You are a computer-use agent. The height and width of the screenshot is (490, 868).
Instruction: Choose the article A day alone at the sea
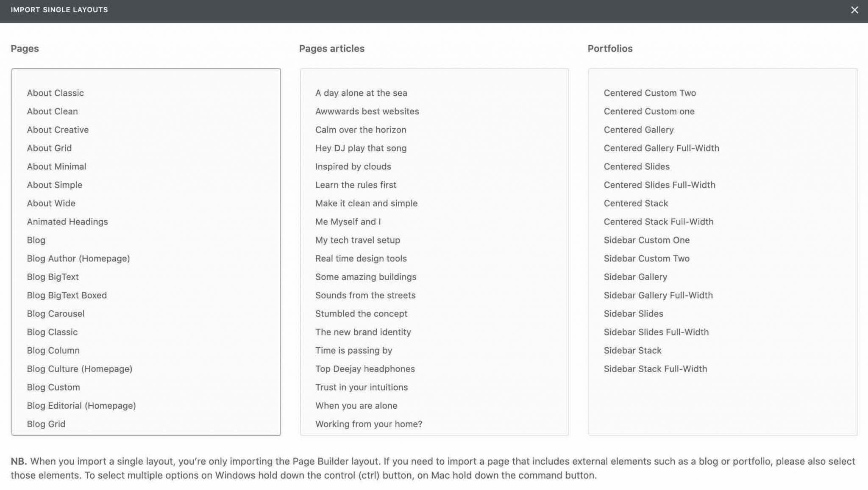(361, 93)
